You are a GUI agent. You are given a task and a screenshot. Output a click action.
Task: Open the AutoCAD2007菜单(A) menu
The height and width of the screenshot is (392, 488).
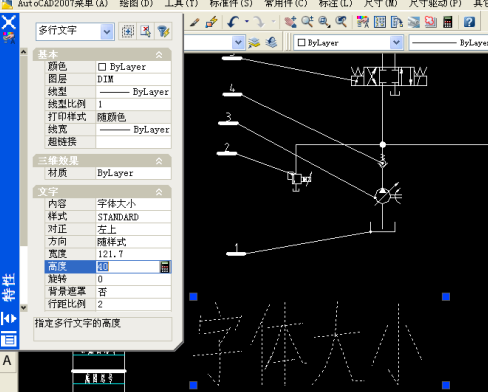[63, 3]
